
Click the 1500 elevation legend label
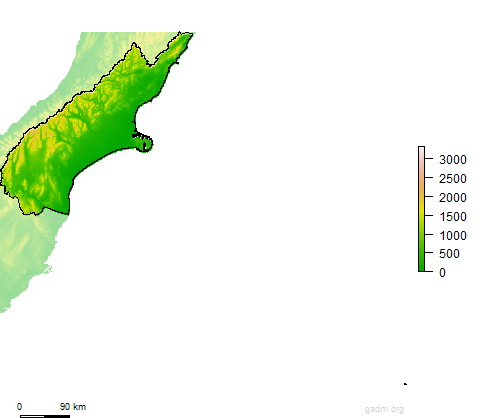(453, 217)
